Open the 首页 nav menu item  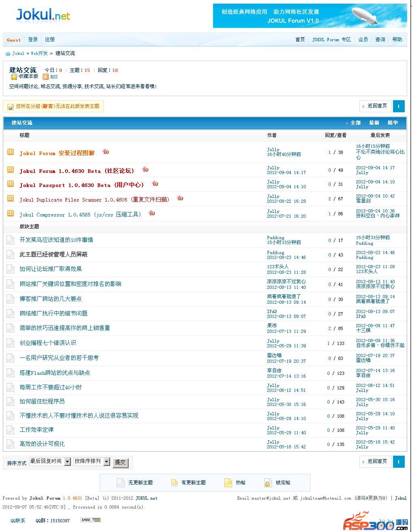300,40
